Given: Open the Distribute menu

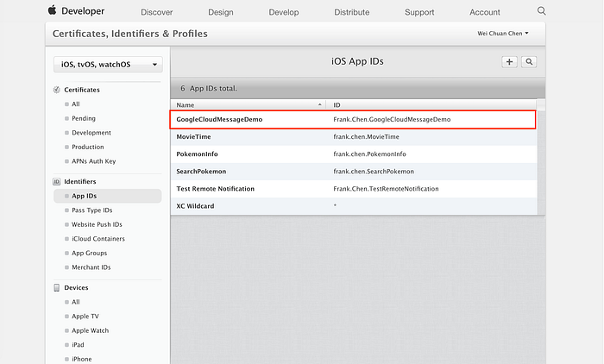Looking at the screenshot, I should coord(352,12).
